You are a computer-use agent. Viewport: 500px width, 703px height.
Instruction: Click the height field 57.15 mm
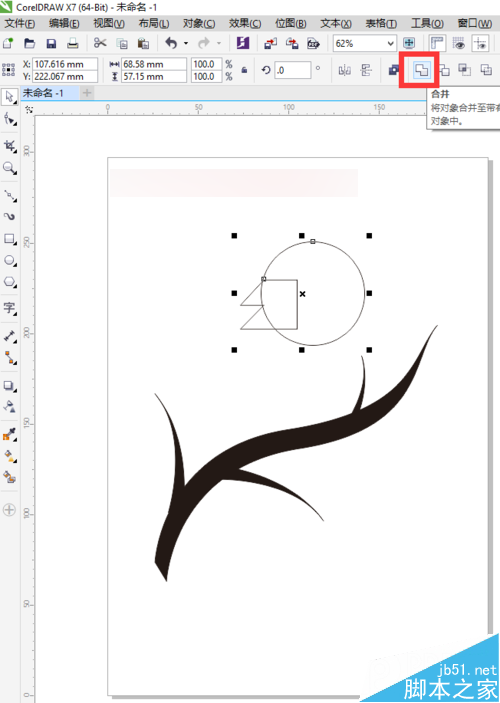point(154,77)
